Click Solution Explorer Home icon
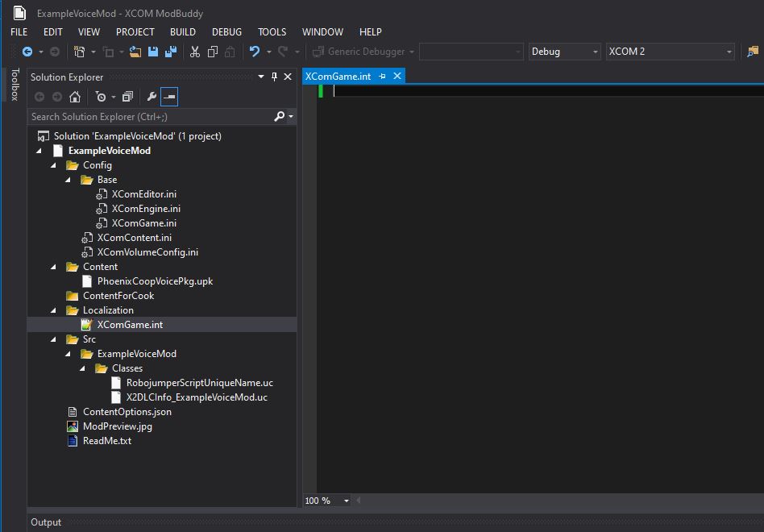Screen dimensions: 764x532 pyautogui.click(x=75, y=97)
